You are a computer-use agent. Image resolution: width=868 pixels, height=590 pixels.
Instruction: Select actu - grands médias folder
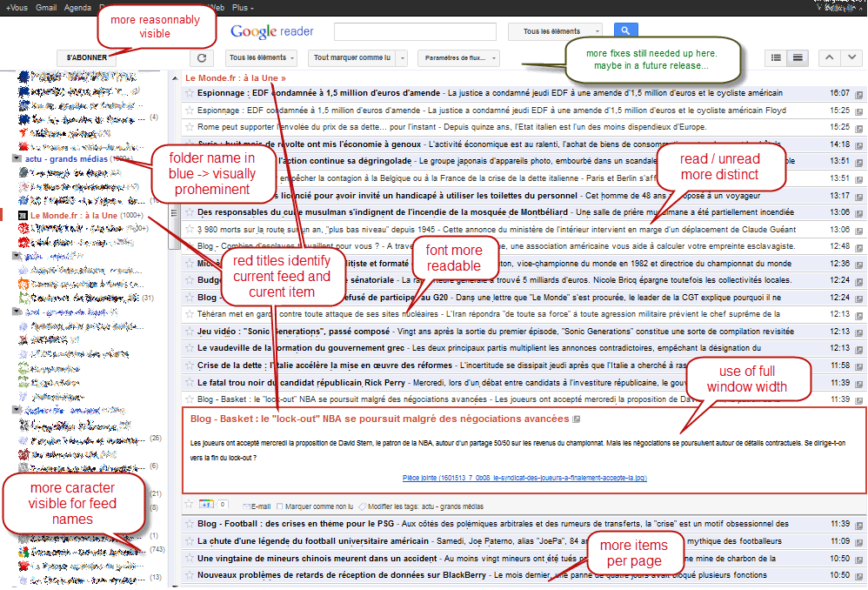click(x=66, y=159)
